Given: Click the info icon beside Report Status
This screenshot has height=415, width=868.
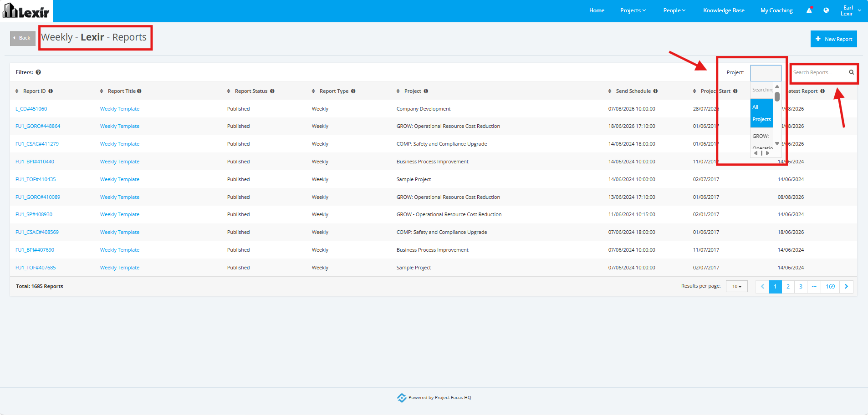Looking at the screenshot, I should (272, 91).
